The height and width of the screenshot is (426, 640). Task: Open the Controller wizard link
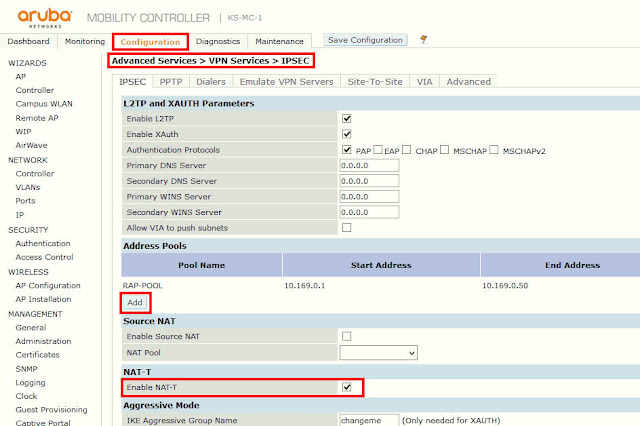click(x=35, y=90)
